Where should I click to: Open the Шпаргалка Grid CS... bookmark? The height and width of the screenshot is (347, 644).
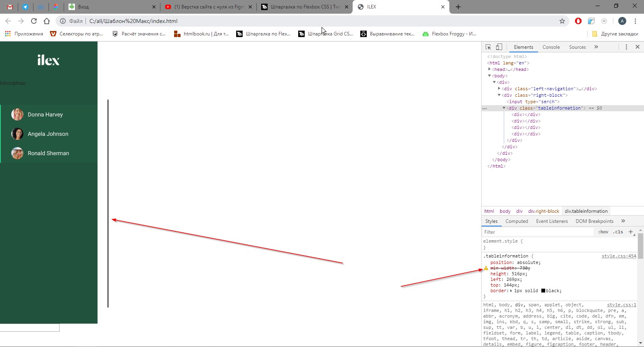click(326, 34)
